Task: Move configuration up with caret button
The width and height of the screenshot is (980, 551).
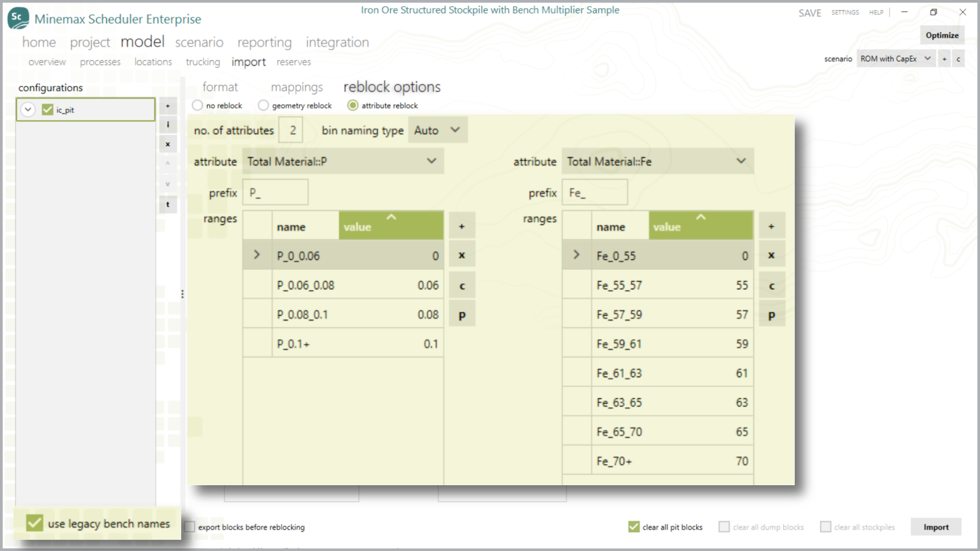Action: click(x=168, y=164)
